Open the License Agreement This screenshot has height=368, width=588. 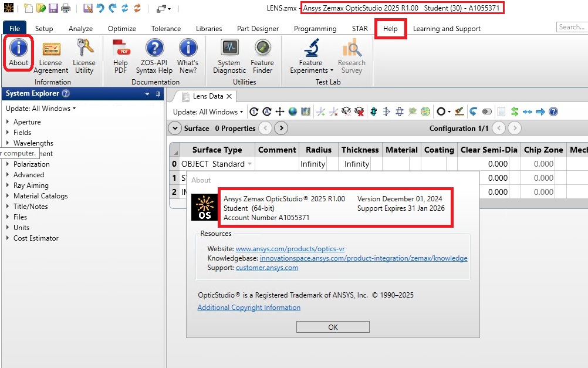click(51, 58)
